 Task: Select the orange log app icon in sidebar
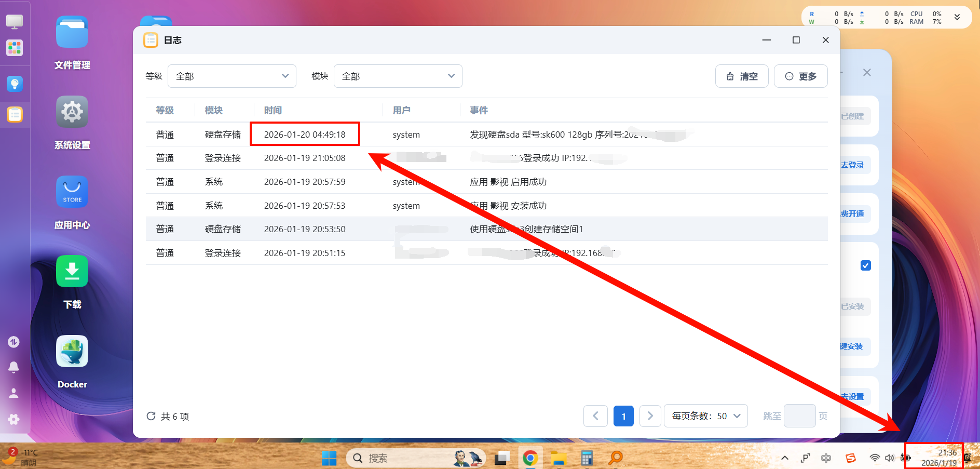point(15,114)
